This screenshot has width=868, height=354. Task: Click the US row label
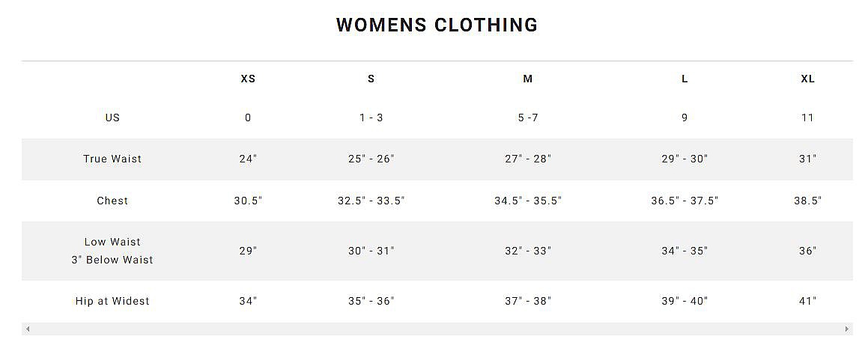pos(112,118)
